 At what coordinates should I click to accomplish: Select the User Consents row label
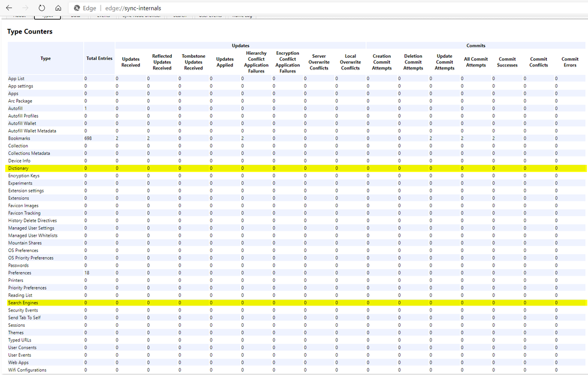click(x=22, y=347)
